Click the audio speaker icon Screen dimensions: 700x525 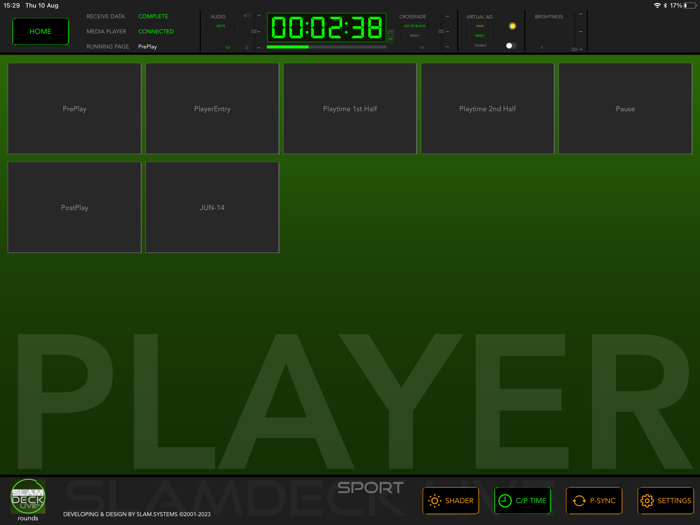coord(247,16)
